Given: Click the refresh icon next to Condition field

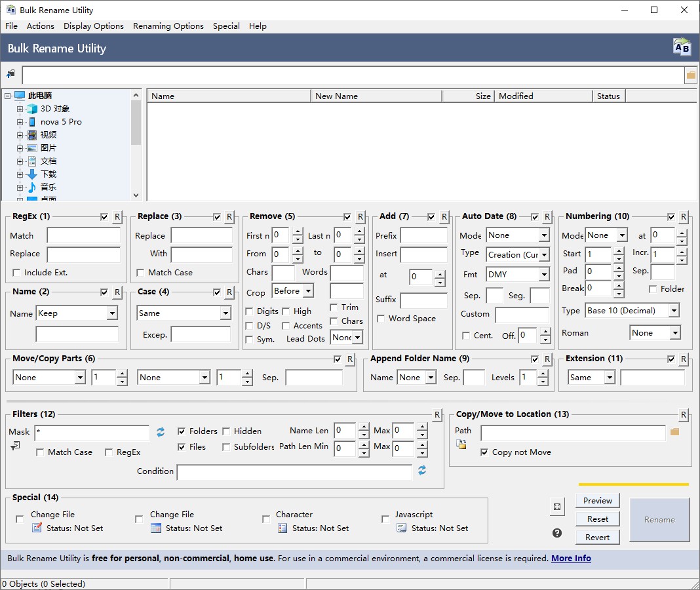Looking at the screenshot, I should coord(422,470).
